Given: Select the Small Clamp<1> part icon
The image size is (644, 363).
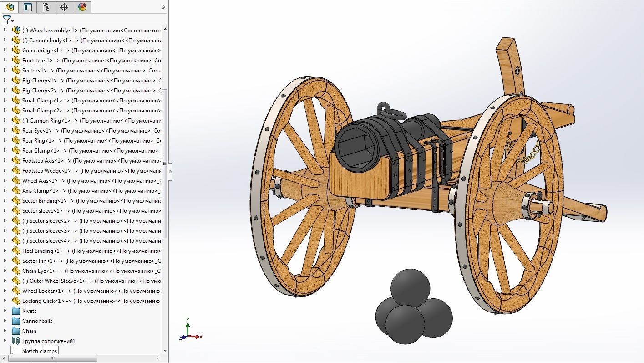Looking at the screenshot, I should tap(16, 100).
